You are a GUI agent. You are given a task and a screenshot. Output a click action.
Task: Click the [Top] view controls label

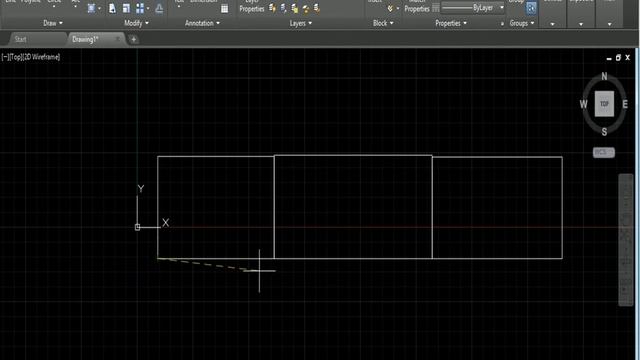coord(16,57)
